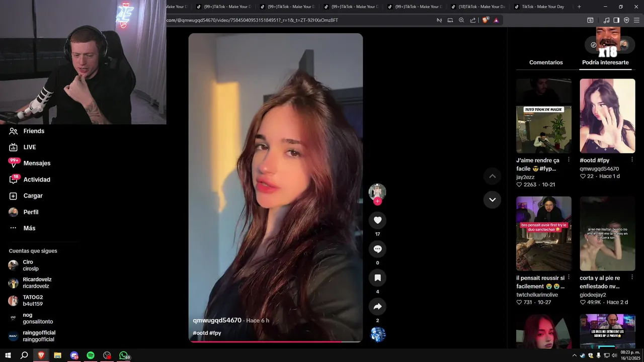Click the qmwugqd54670 username on the video
The height and width of the screenshot is (362, 644).
pyautogui.click(x=217, y=320)
